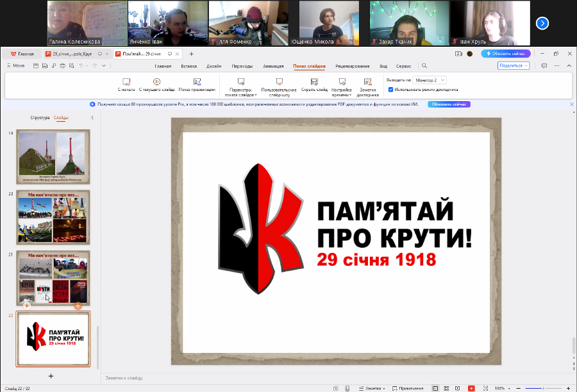Click orange plus under slide 21 thumbnail
Image resolution: width=577 pixels, height=392 pixels.
click(x=78, y=306)
